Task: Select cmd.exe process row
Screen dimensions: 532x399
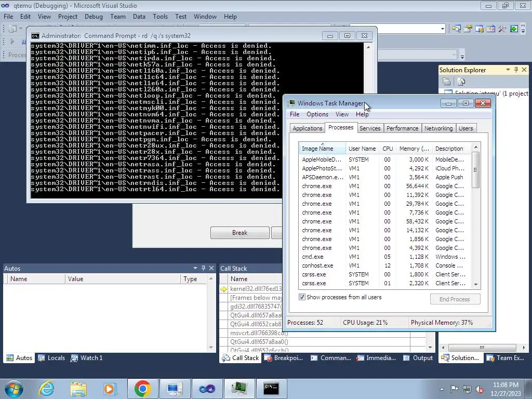Action: (x=385, y=257)
